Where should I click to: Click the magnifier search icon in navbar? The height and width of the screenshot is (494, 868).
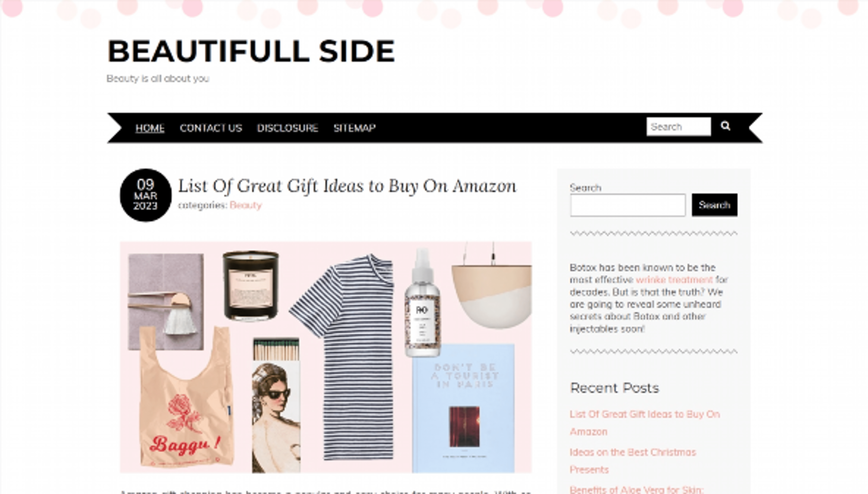point(725,126)
